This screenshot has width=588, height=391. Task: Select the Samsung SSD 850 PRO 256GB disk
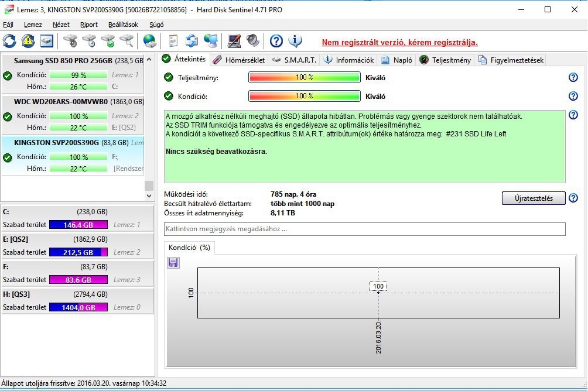73,74
